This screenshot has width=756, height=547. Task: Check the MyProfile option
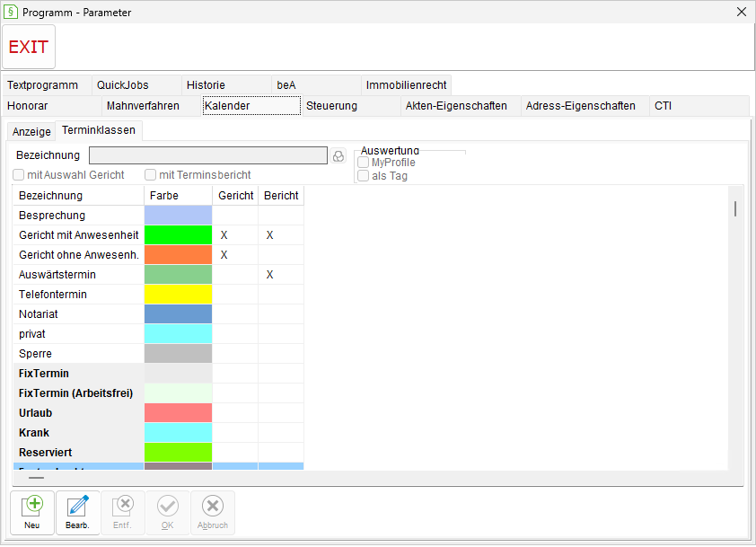[x=363, y=163]
